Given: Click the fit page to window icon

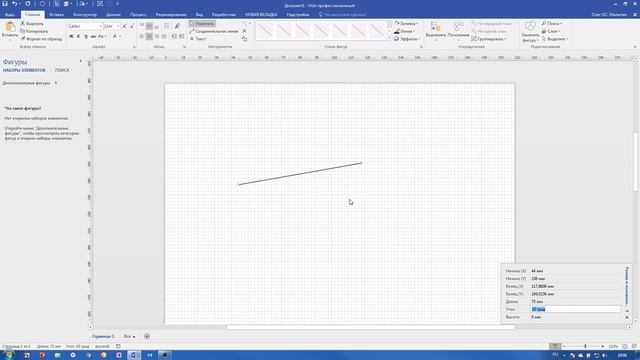Looking at the screenshot, I should click(624, 346).
